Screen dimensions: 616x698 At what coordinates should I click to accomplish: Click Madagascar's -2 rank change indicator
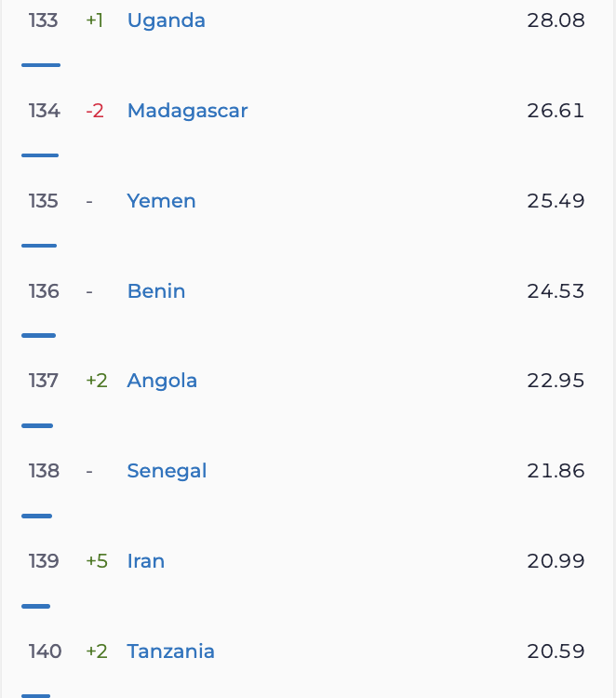[x=95, y=111]
